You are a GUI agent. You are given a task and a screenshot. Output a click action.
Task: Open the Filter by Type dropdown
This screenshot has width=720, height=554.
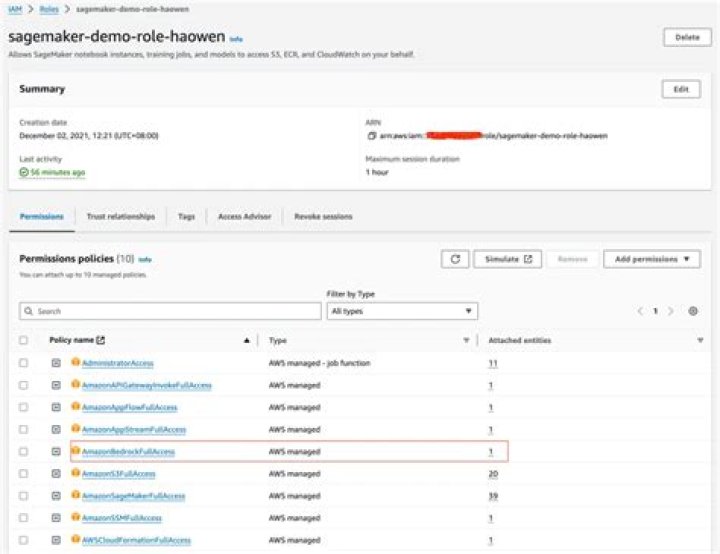[x=402, y=311]
